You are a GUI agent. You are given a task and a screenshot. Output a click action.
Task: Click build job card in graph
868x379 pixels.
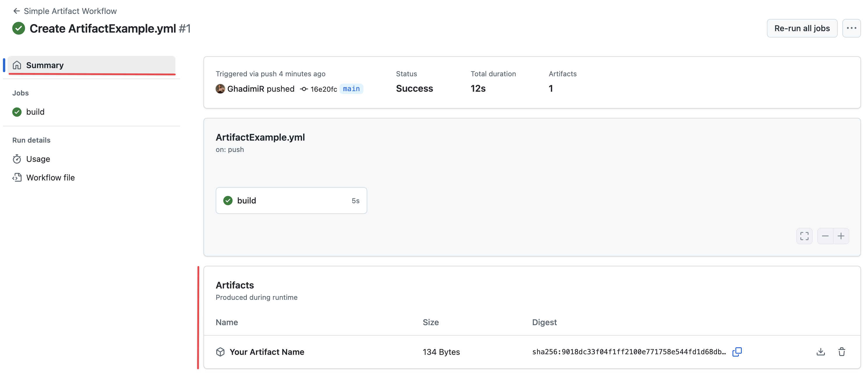click(291, 201)
